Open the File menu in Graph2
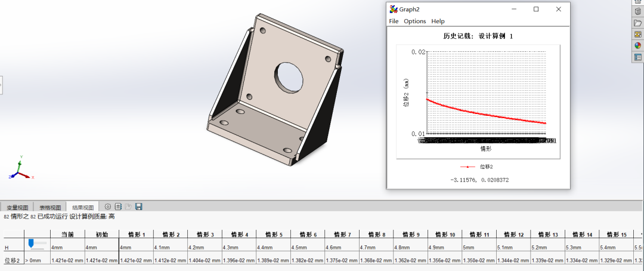This screenshot has width=644, height=271. point(394,21)
